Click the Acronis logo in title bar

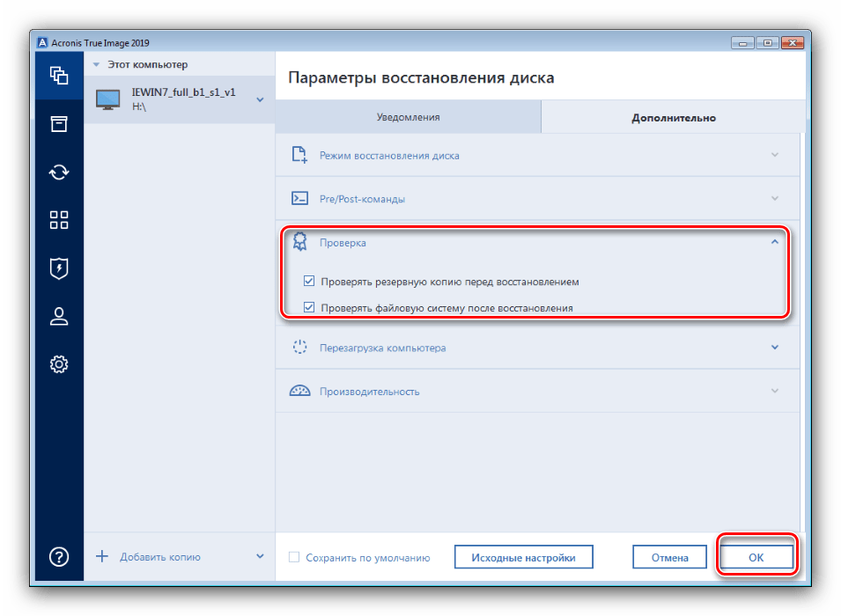tap(42, 42)
